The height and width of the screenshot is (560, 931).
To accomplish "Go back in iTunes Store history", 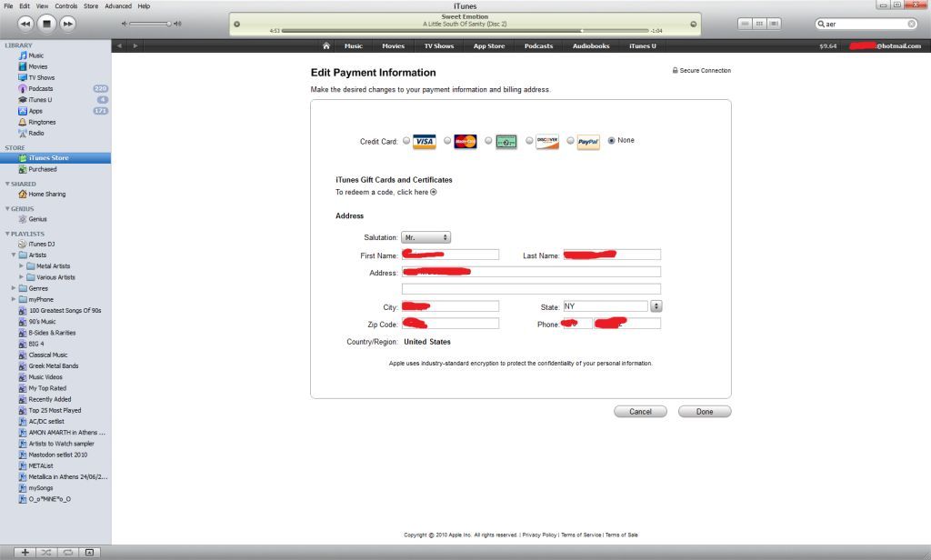I will point(119,45).
